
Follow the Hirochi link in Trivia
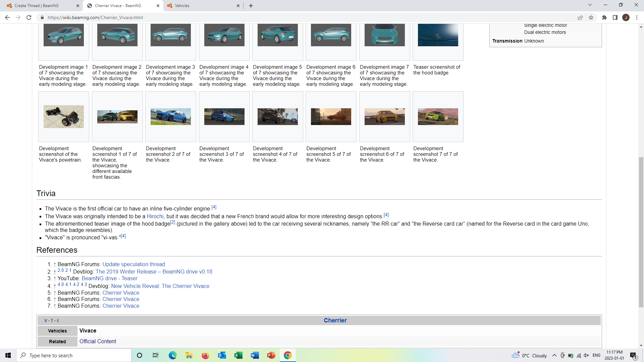click(x=155, y=217)
